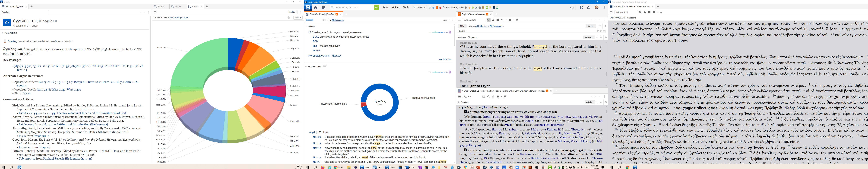Open the Tools menu
The image size is (868, 169).
pos(406,7)
